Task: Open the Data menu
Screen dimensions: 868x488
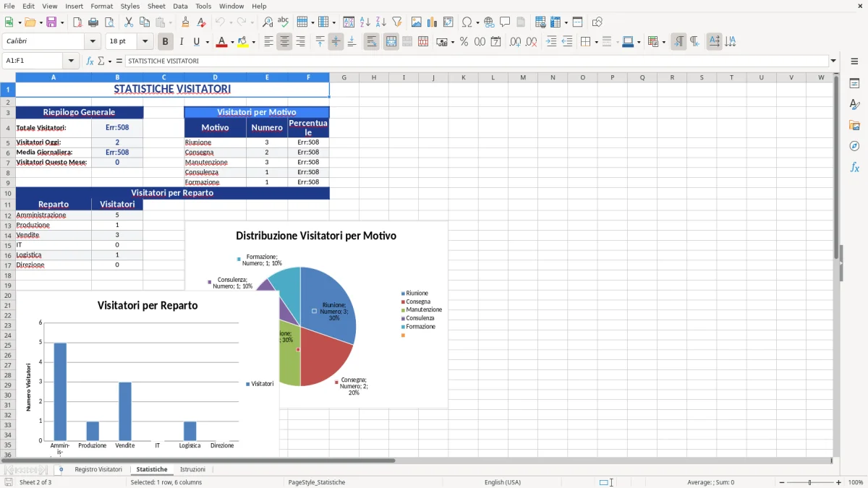Action: [x=180, y=6]
